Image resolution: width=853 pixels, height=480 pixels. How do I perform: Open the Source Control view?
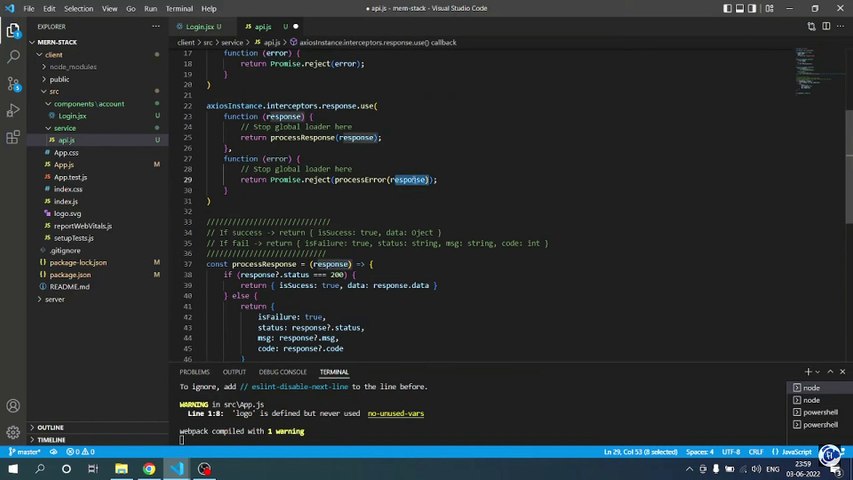13,83
